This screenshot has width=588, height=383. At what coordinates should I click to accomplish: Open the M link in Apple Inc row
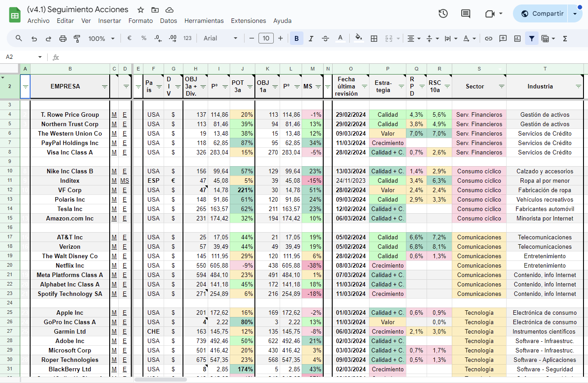(114, 313)
